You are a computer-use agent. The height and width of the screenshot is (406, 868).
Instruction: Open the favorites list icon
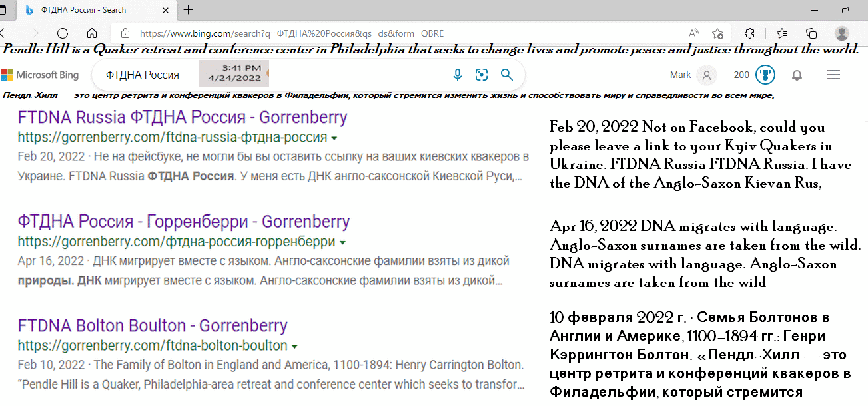[782, 33]
